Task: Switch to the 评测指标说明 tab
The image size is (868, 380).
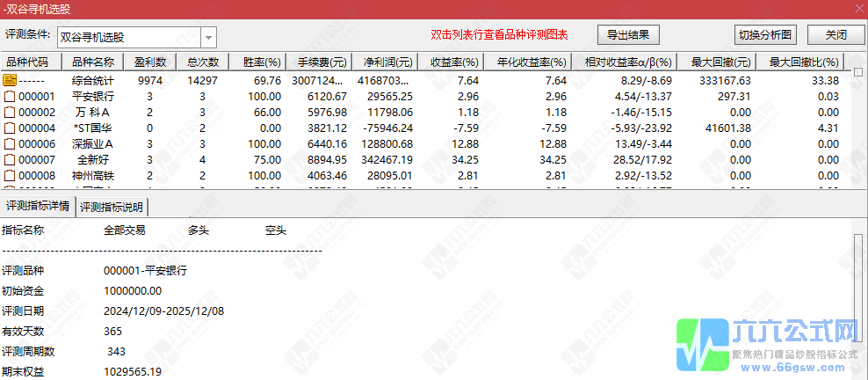Action: [112, 208]
